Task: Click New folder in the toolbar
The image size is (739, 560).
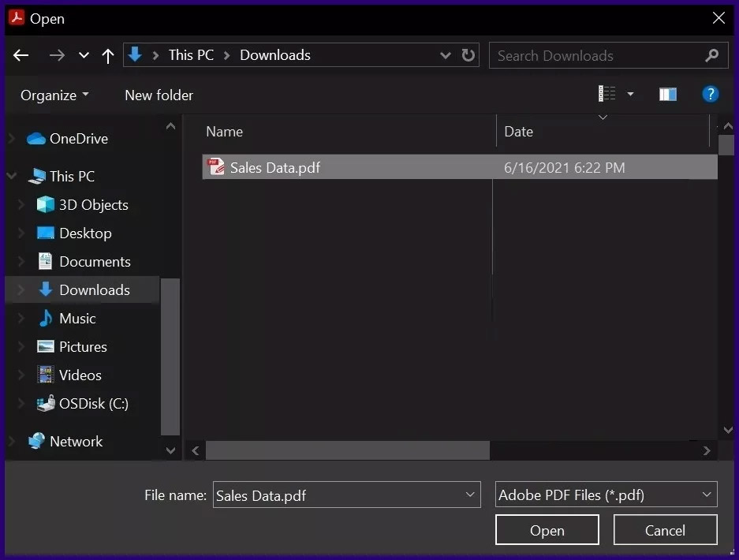Action: pos(159,95)
